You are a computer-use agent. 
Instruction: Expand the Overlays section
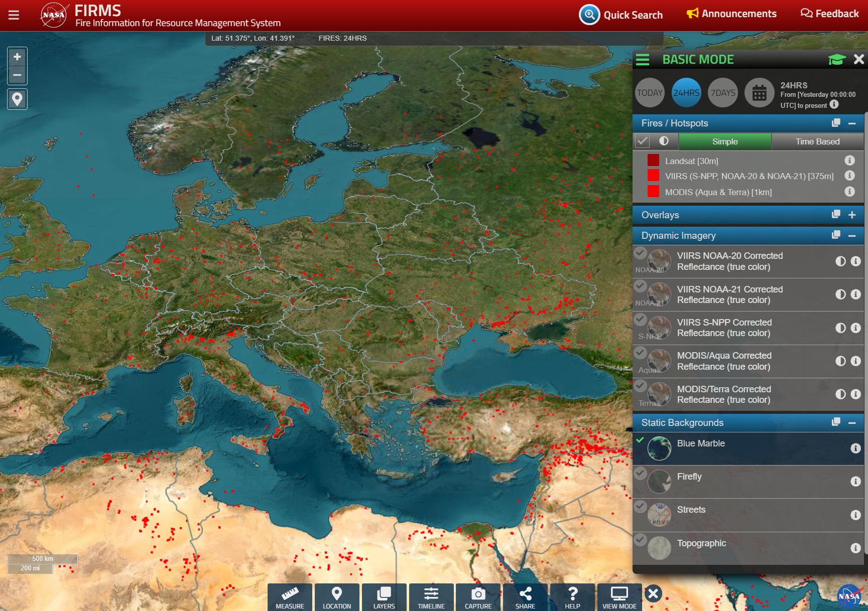(852, 215)
